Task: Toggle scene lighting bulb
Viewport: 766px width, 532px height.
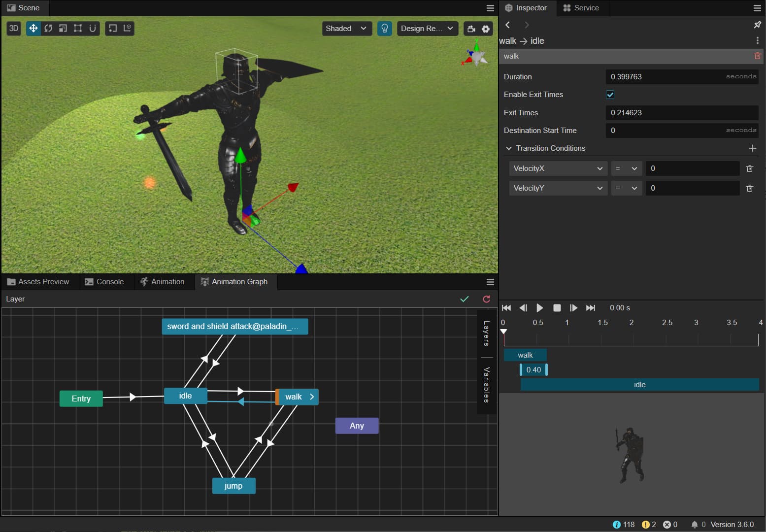Action: 385,29
